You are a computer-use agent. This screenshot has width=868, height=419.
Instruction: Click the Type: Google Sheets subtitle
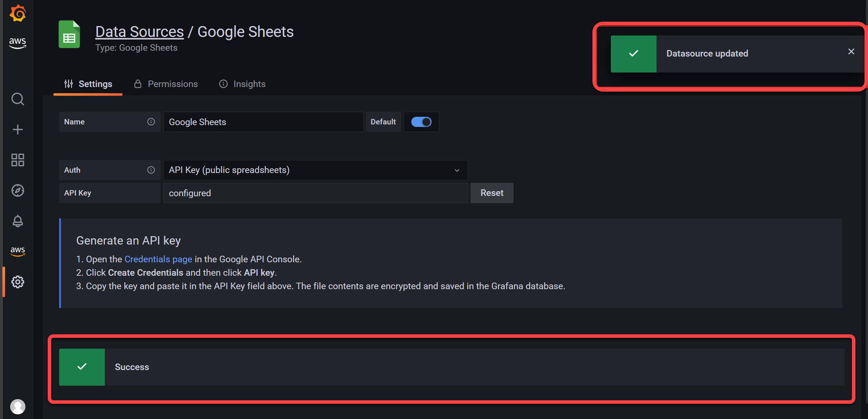[136, 48]
